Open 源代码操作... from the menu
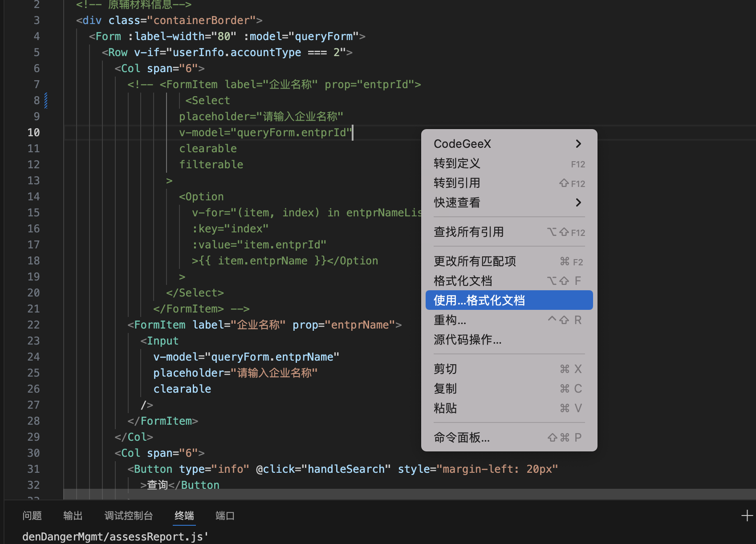Screen dimensions: 756x544 tap(509, 340)
